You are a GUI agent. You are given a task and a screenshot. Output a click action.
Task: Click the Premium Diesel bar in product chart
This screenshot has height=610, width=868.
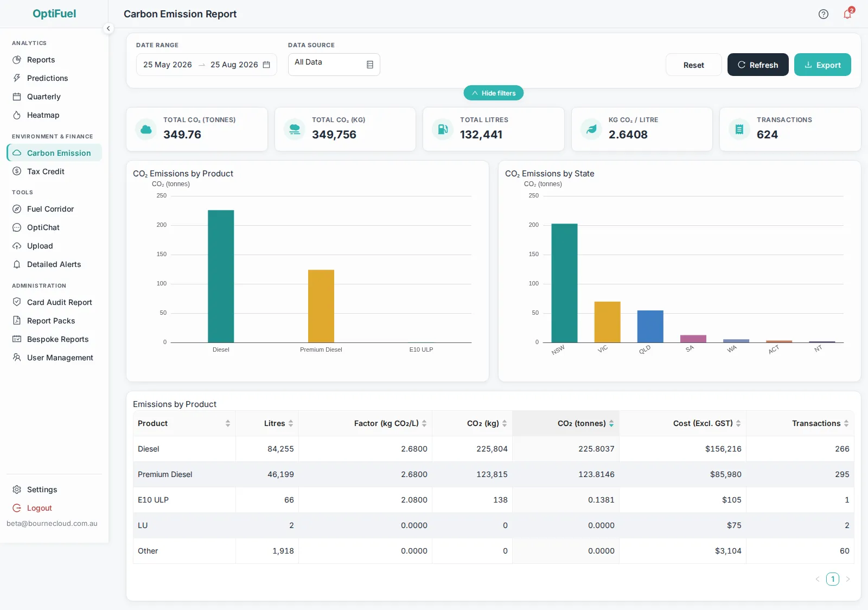pyautogui.click(x=321, y=306)
